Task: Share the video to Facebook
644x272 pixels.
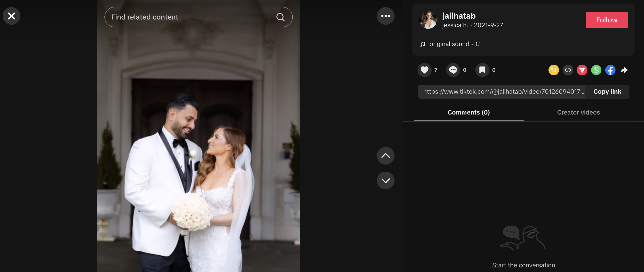Action: tap(610, 70)
